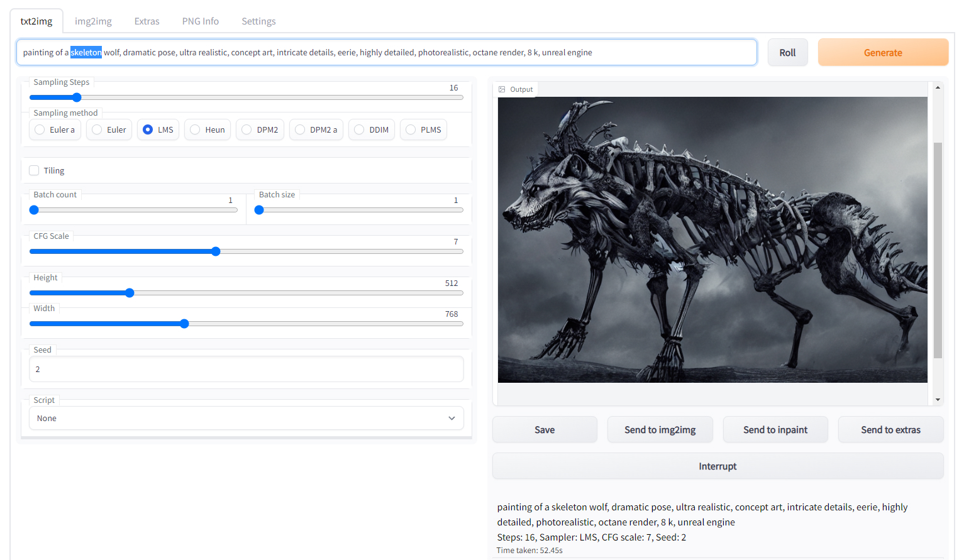Select the PLMS sampling method
The image size is (964, 560).
[424, 129]
